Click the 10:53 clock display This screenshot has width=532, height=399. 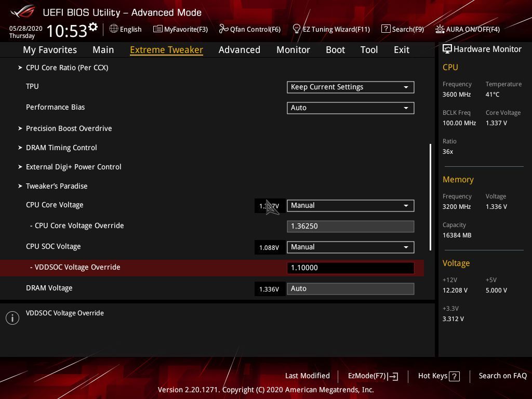(x=67, y=31)
